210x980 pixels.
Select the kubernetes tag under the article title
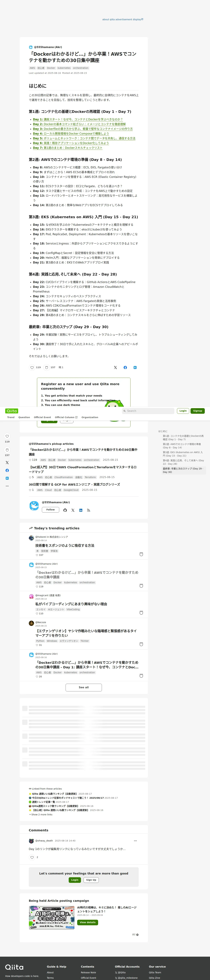click(64, 68)
